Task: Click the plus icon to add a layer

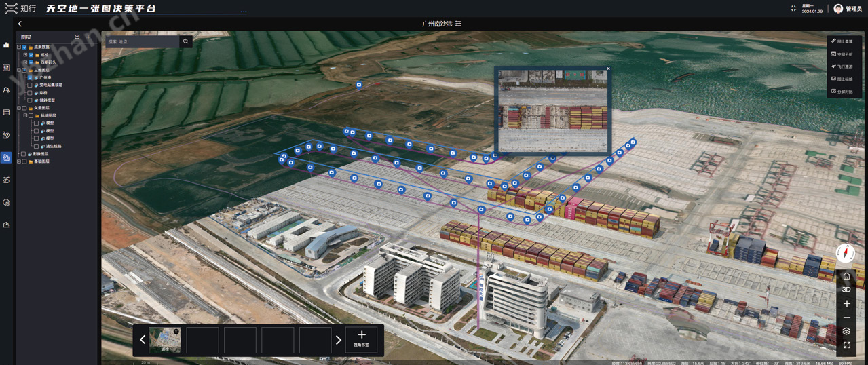Action: [x=88, y=37]
